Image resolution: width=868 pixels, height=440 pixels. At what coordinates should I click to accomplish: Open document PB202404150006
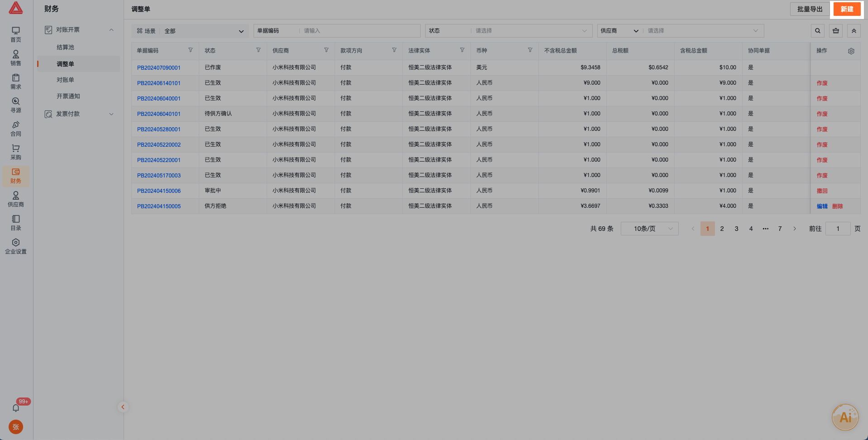pyautogui.click(x=159, y=191)
